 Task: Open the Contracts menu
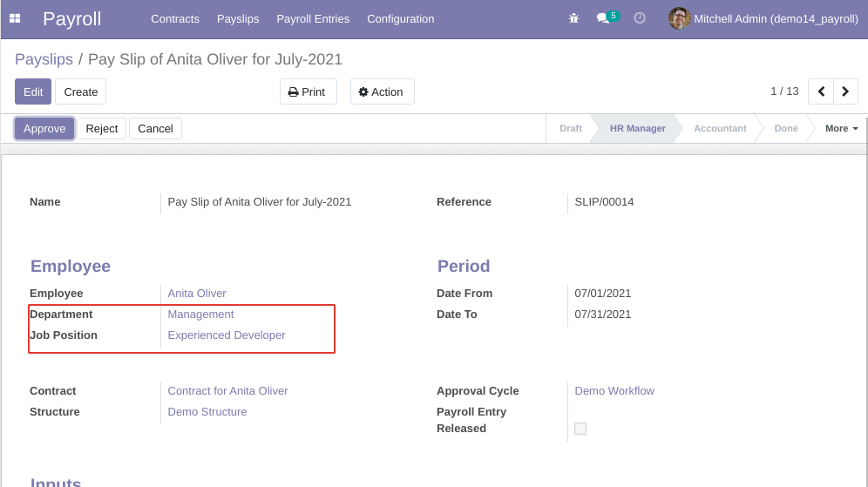(174, 18)
